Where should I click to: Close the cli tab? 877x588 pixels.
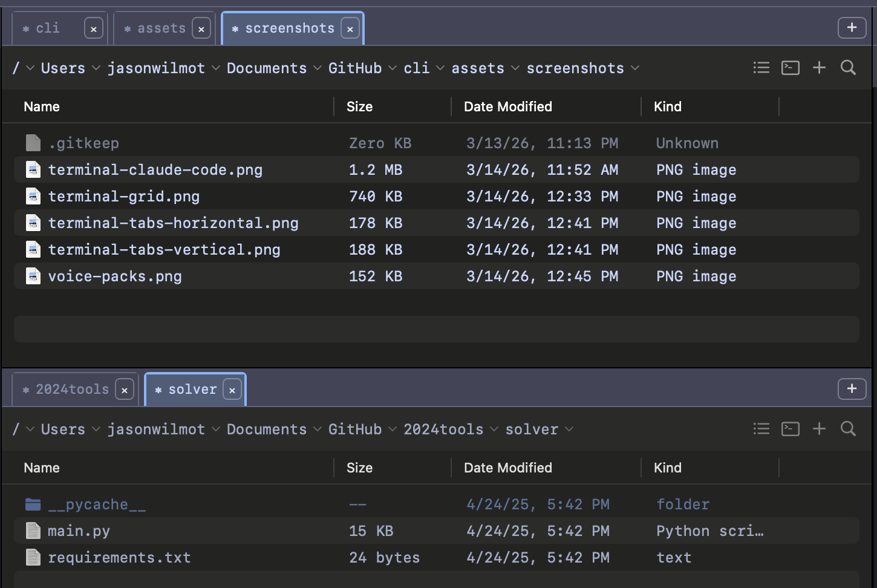point(94,28)
